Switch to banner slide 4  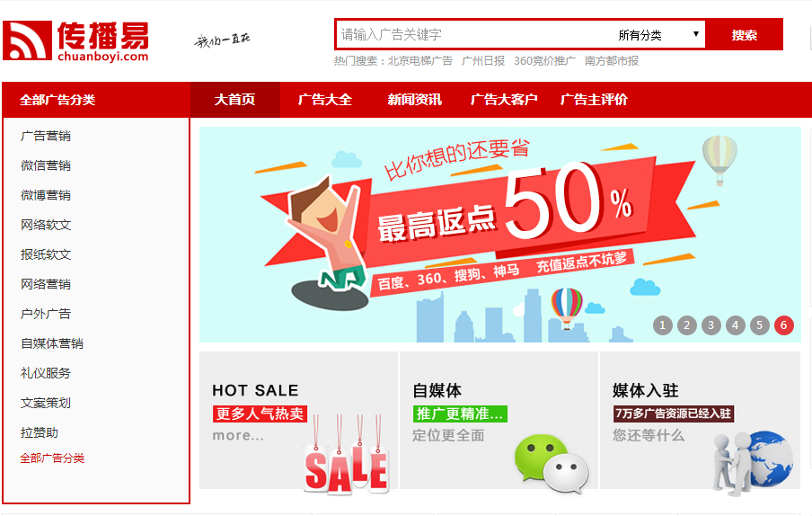click(736, 325)
